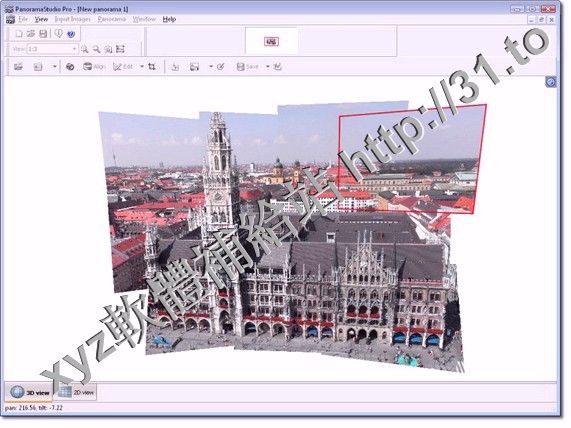The height and width of the screenshot is (428, 571).
Task: Select the Crop tool
Action: pyautogui.click(x=152, y=67)
